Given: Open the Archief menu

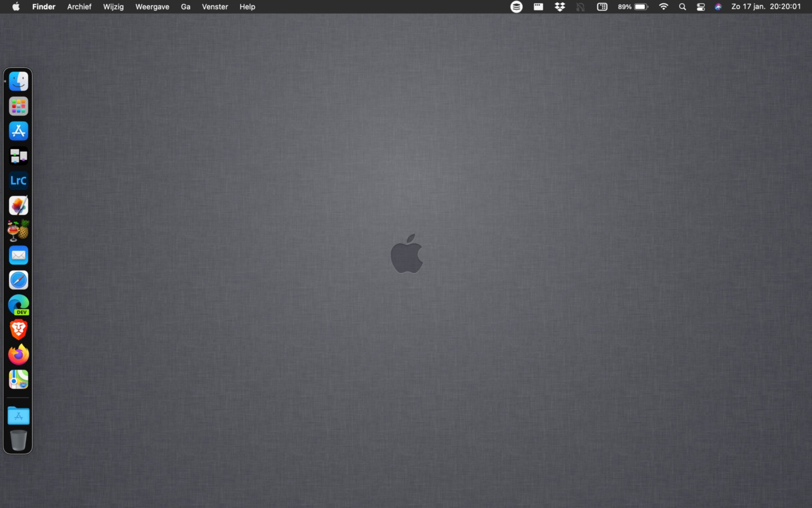Looking at the screenshot, I should coord(79,7).
